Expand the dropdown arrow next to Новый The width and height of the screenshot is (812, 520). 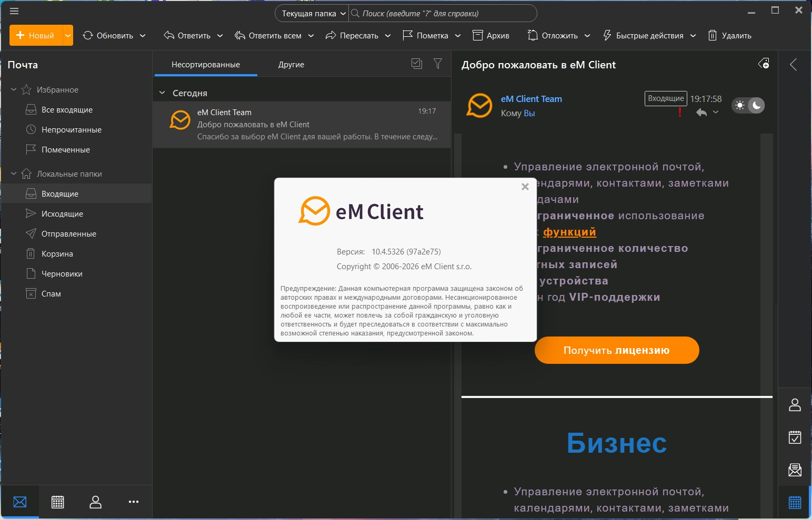tap(68, 35)
